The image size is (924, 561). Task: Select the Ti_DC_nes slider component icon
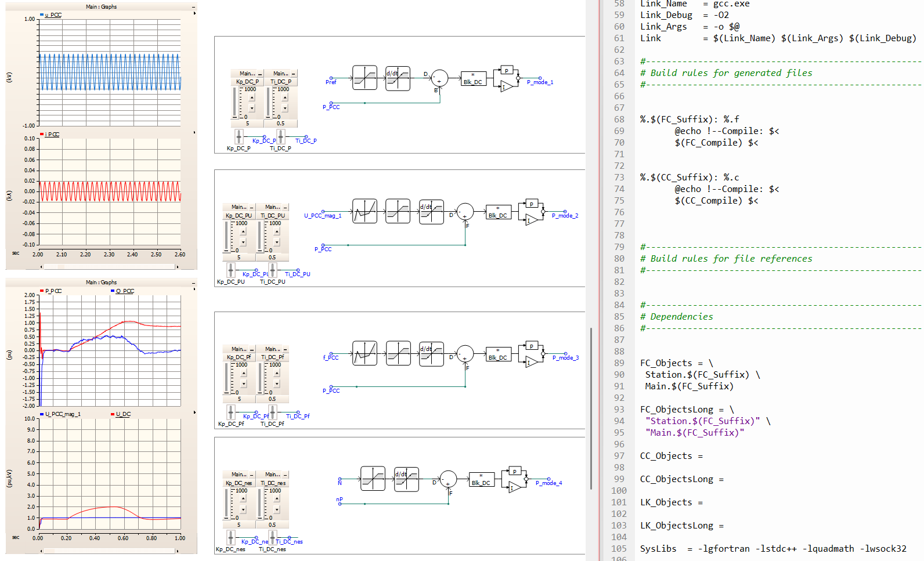pos(272,537)
